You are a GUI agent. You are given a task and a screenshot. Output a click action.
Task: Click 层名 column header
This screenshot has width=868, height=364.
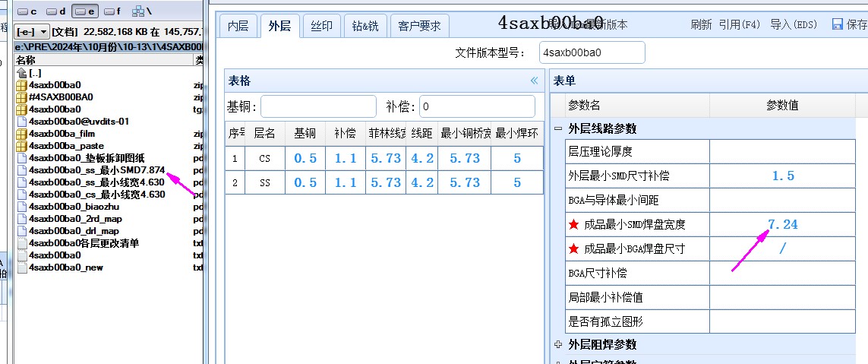pos(264,134)
